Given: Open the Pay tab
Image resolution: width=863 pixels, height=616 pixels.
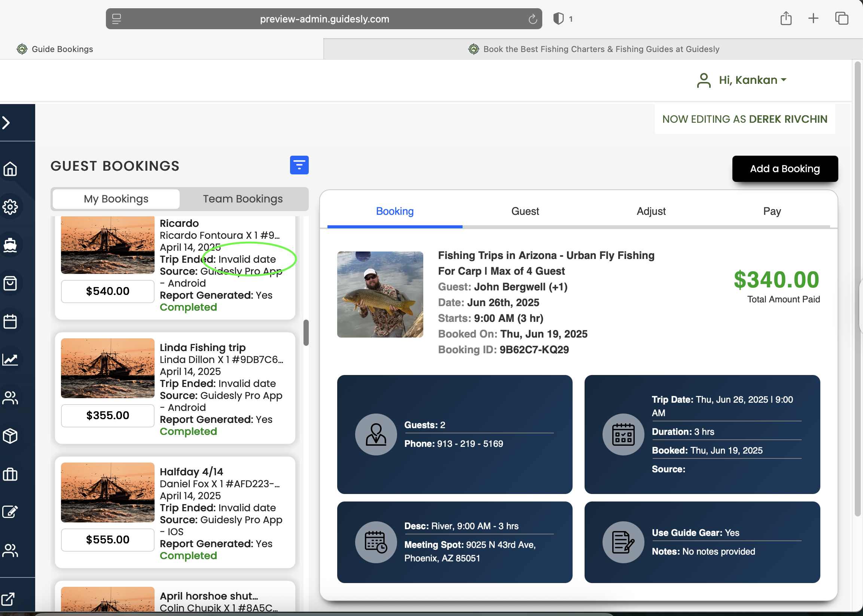Looking at the screenshot, I should 772,211.
